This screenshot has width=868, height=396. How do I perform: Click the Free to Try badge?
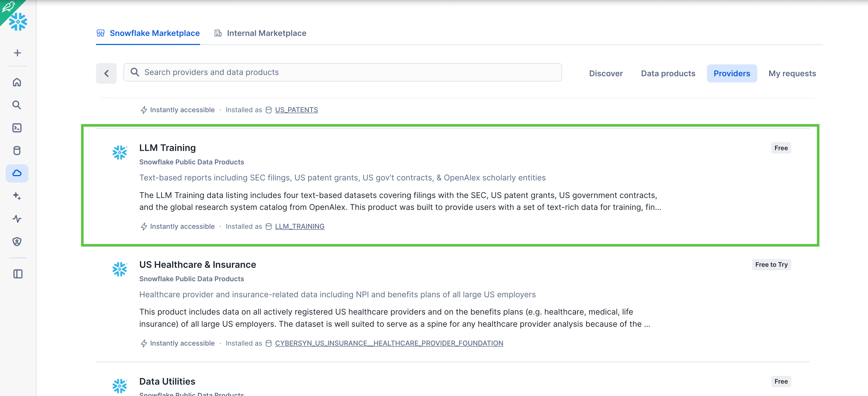point(771,265)
